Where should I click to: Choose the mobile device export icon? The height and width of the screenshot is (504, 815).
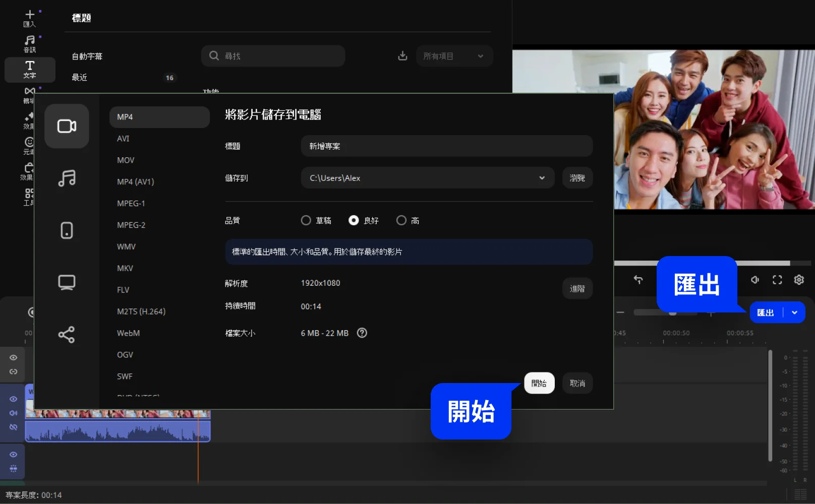click(67, 230)
